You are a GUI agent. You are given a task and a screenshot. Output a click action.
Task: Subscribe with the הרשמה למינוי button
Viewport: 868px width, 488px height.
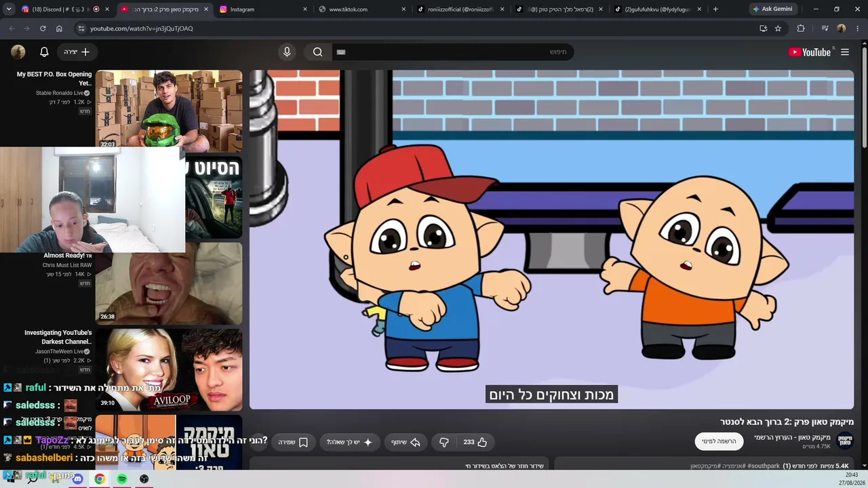719,441
